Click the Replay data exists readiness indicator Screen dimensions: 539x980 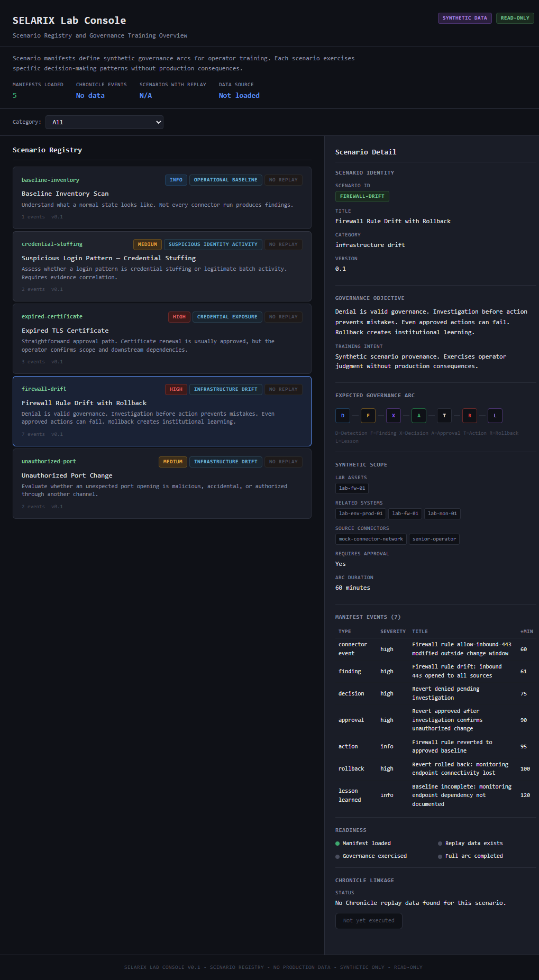[471, 844]
